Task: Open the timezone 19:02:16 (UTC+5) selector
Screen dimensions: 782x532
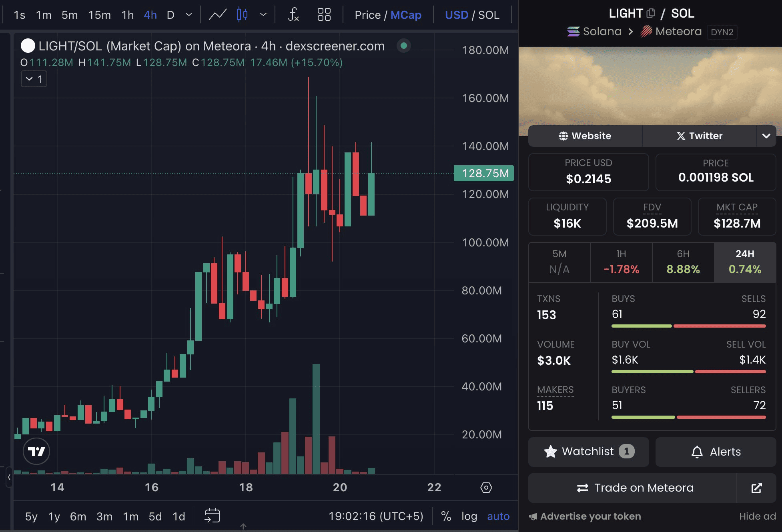Action: tap(375, 516)
